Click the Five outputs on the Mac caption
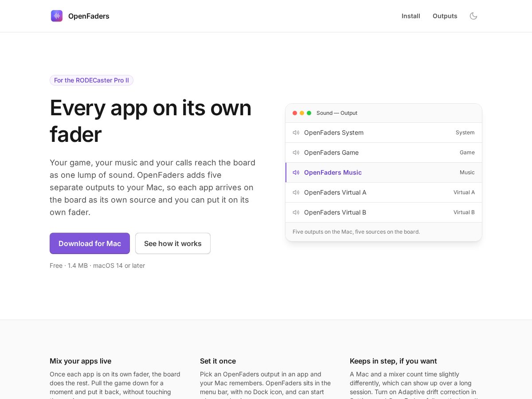 point(356,232)
